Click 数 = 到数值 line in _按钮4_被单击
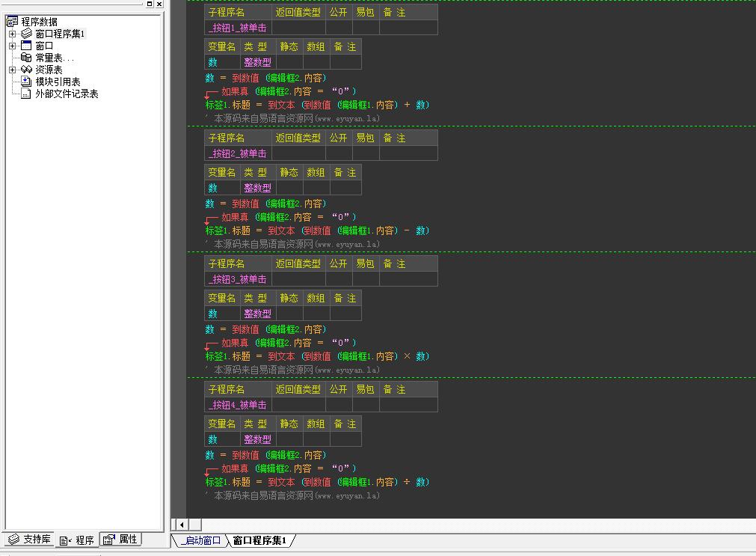Screen dimensions: 756x556 pos(265,455)
